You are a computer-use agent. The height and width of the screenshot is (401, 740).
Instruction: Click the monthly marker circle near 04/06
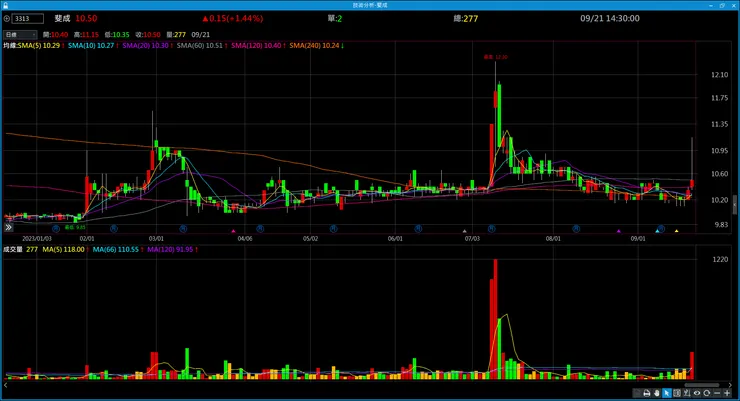260,229
